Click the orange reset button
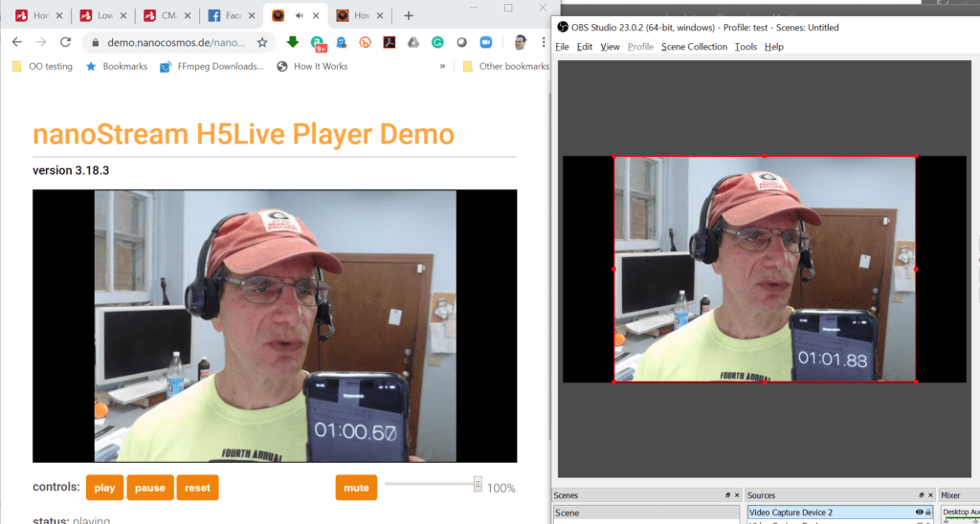Screen dimensions: 980x524 tap(197, 488)
